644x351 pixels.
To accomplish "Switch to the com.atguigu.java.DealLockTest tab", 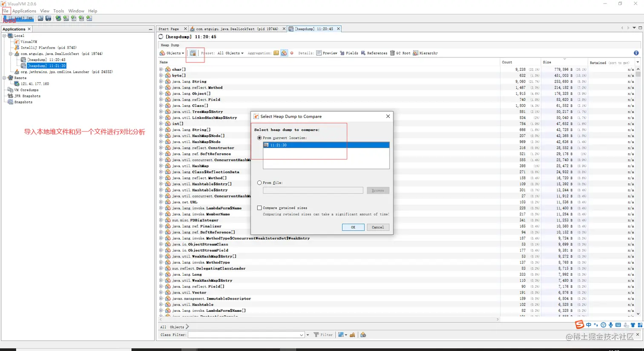I will [237, 29].
